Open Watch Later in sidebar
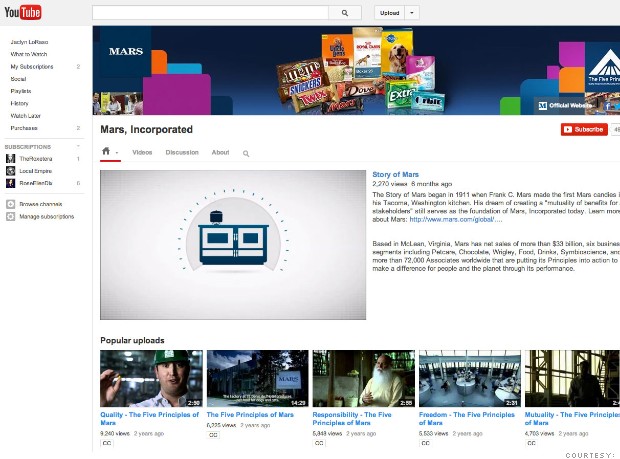Viewport: 620px width, 459px height. pos(27,115)
